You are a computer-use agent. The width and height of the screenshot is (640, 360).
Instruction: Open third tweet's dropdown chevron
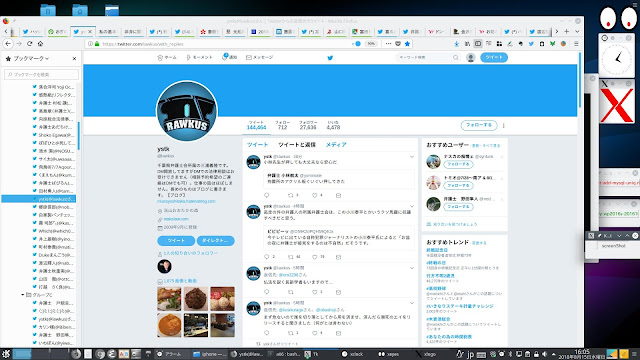click(x=412, y=268)
